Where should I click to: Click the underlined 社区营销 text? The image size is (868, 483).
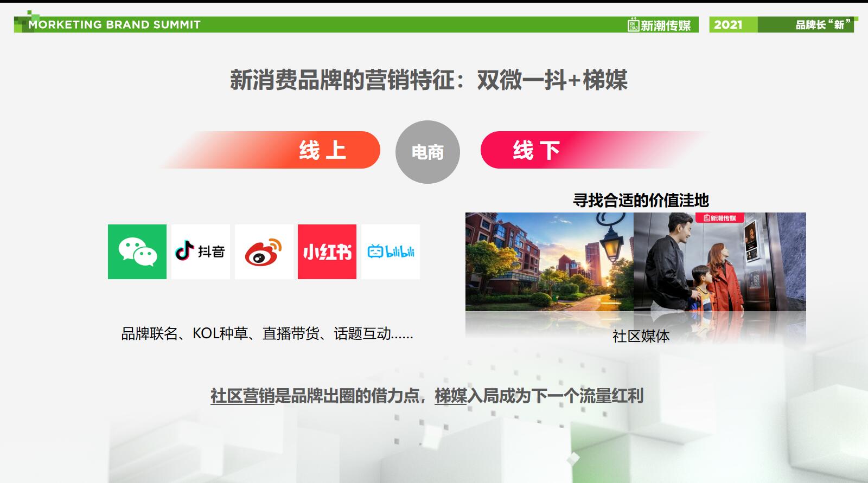(242, 396)
